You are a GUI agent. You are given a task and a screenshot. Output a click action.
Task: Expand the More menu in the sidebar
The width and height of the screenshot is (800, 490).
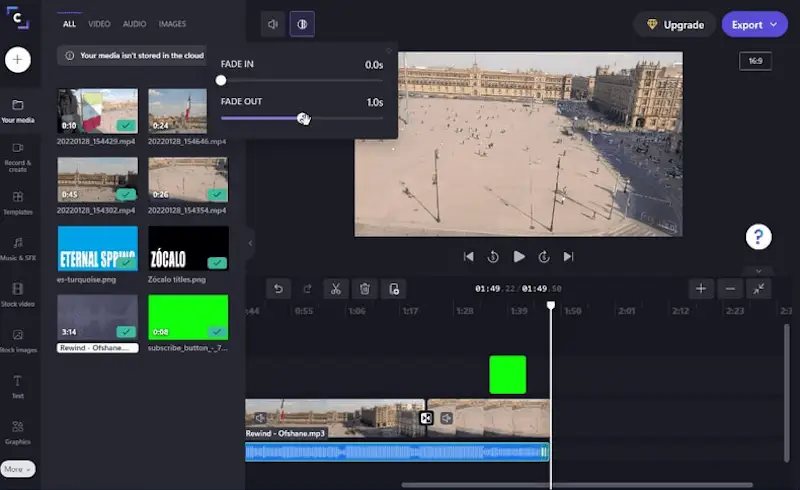click(x=18, y=469)
